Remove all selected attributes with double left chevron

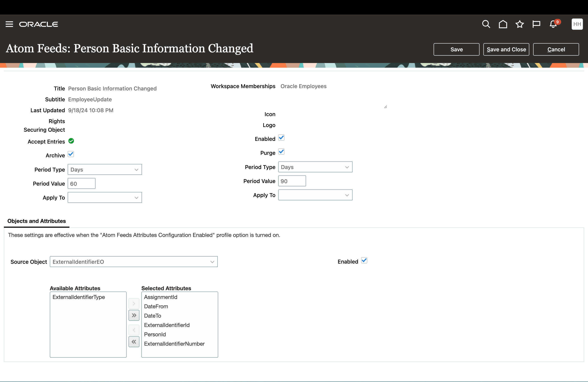[x=134, y=342]
